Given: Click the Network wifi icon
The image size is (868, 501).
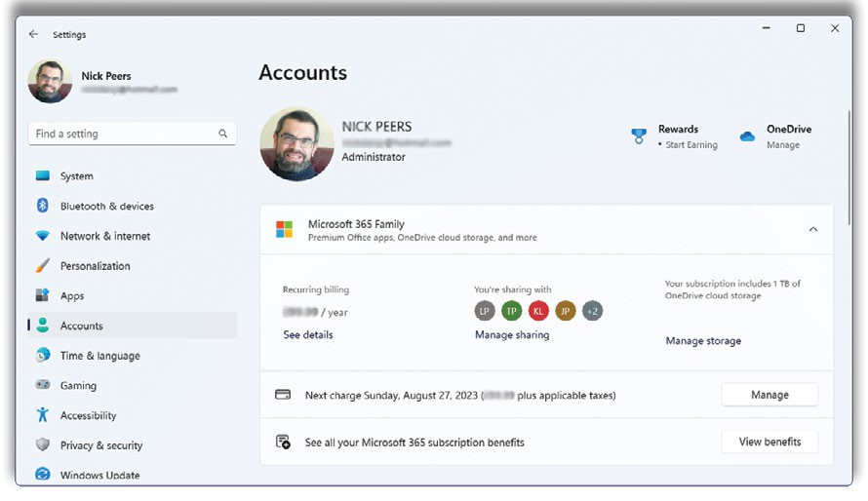Looking at the screenshot, I should [x=43, y=236].
